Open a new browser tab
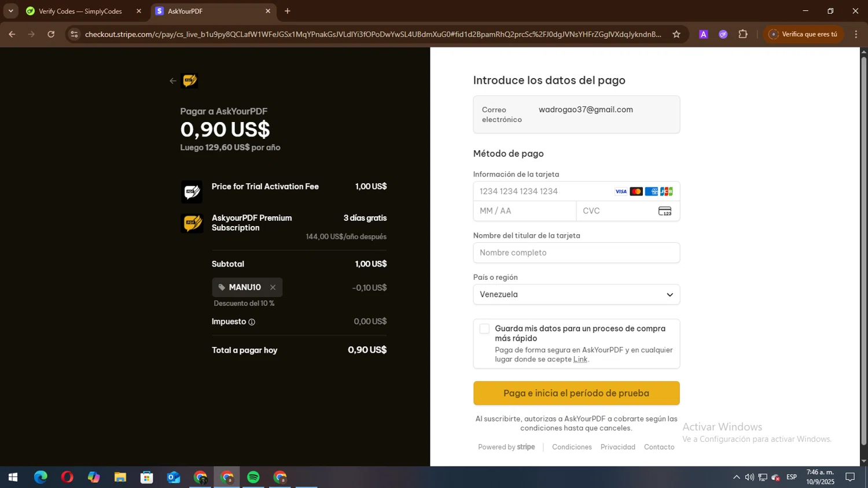Screen dimensions: 868x488 (288, 11)
